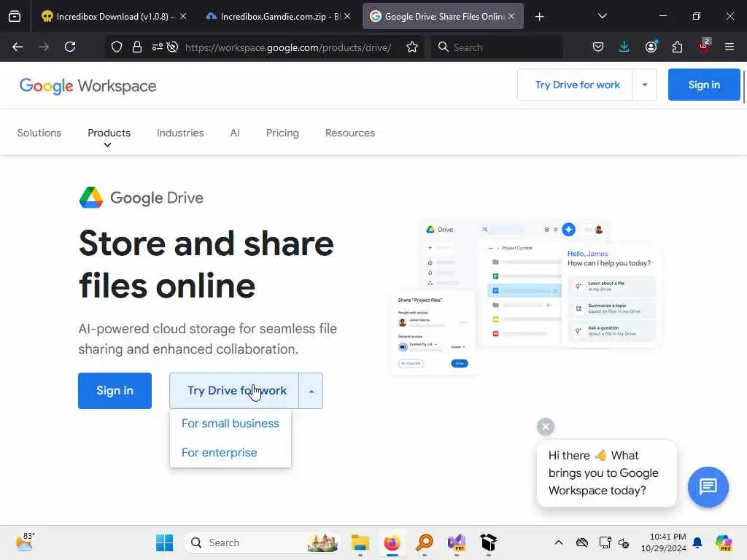This screenshot has width=747, height=560.
Task: Bookmark this page with the star icon
Action: point(412,47)
